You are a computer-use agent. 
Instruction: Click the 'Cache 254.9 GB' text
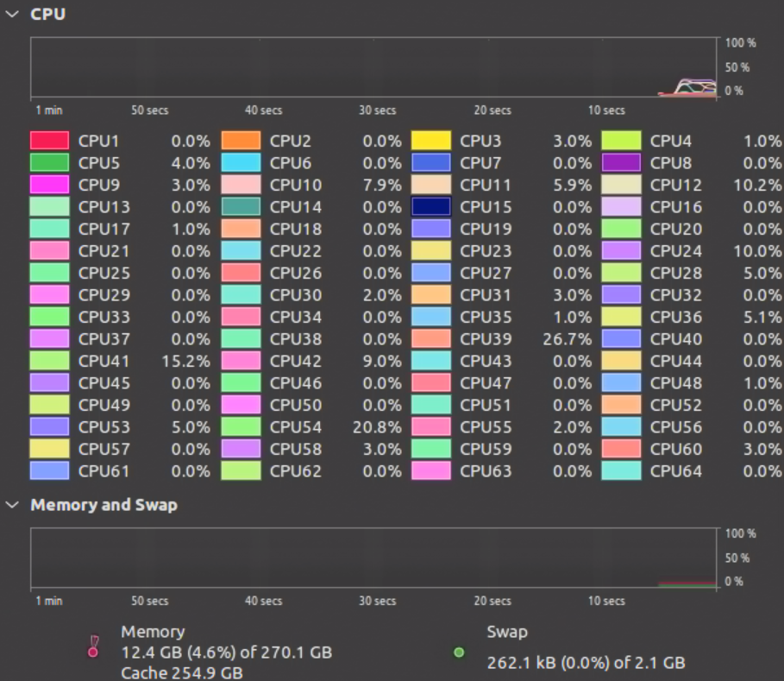[182, 673]
